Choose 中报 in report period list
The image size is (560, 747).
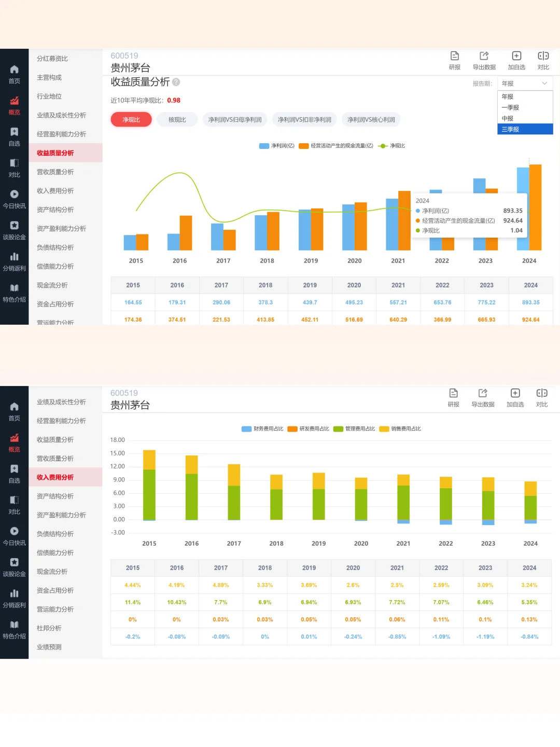[x=525, y=119]
